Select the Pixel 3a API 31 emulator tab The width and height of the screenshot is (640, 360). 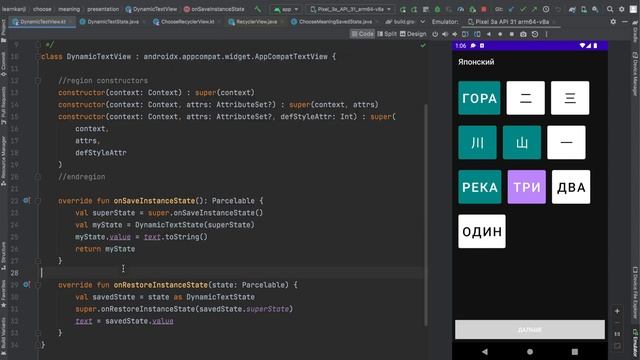pos(512,22)
